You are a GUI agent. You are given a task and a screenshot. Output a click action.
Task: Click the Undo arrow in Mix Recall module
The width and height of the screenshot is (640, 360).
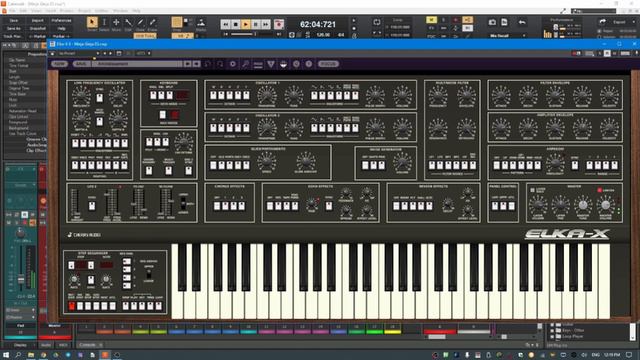(522, 22)
